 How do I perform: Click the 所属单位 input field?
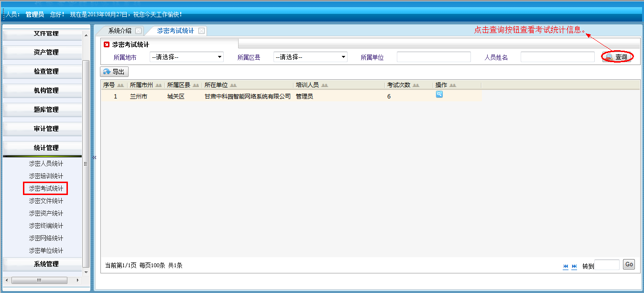pos(434,57)
